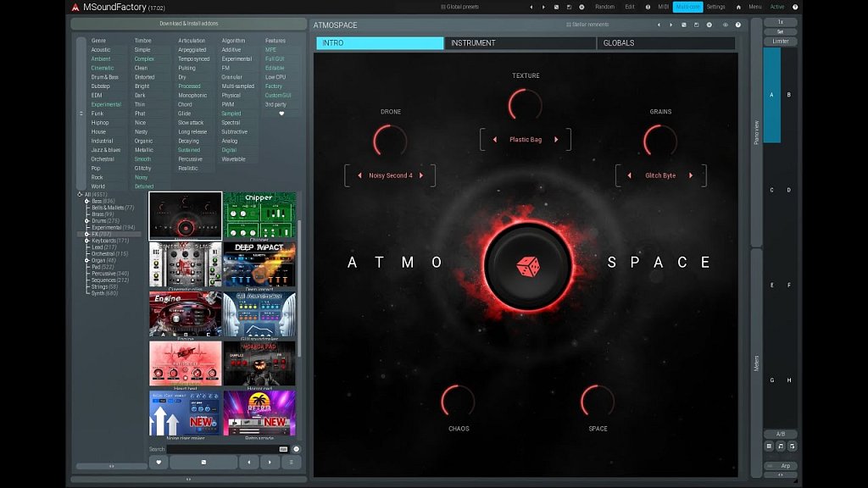Switch to the GLOBALS tab

666,42
